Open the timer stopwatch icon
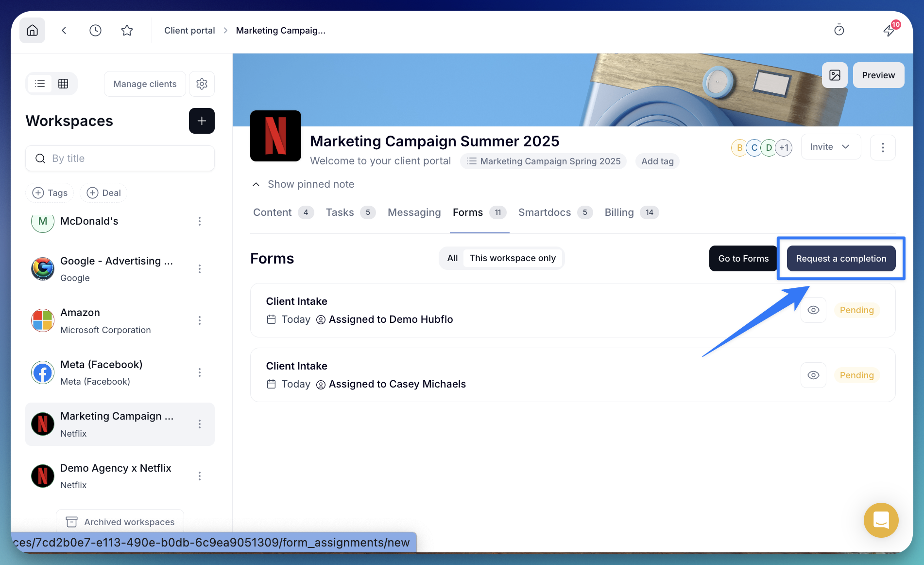 [x=839, y=31]
